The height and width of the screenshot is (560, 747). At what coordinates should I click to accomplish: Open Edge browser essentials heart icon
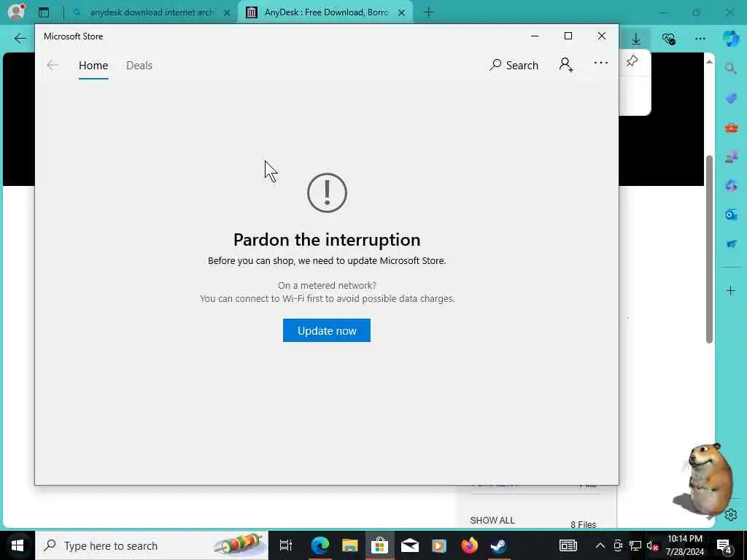coord(669,39)
